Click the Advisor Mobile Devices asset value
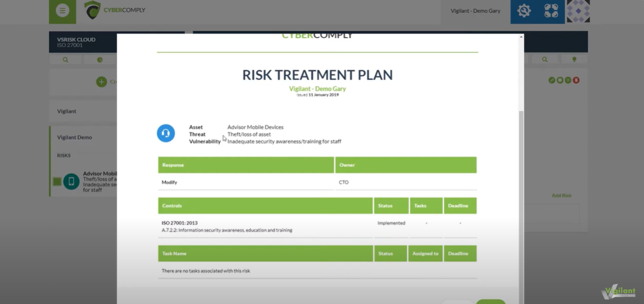Image resolution: width=644 pixels, height=304 pixels. pyautogui.click(x=255, y=127)
